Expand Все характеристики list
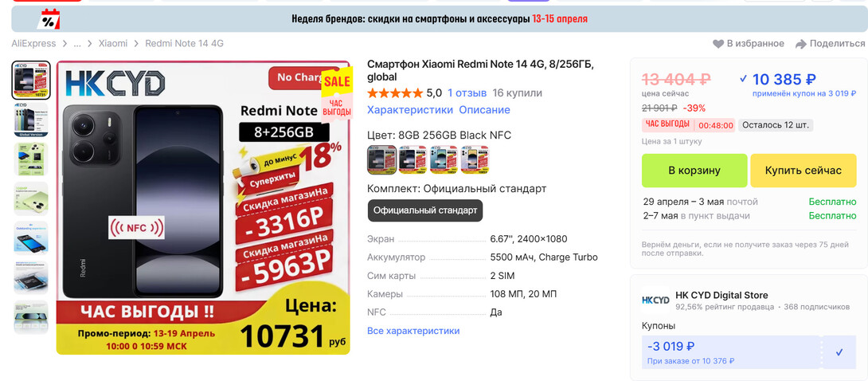This screenshot has width=868, height=381. [413, 331]
